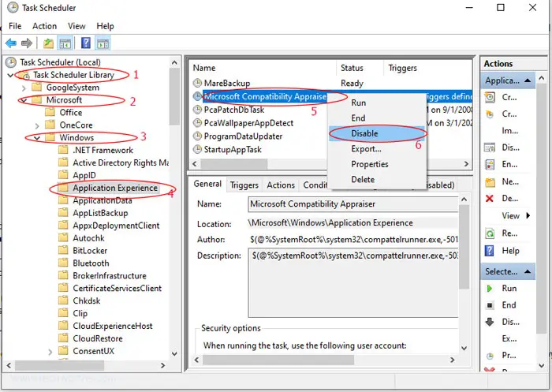Screen dimensions: 552x392
Task: Choose Export... in the context menu
Action: (377, 149)
